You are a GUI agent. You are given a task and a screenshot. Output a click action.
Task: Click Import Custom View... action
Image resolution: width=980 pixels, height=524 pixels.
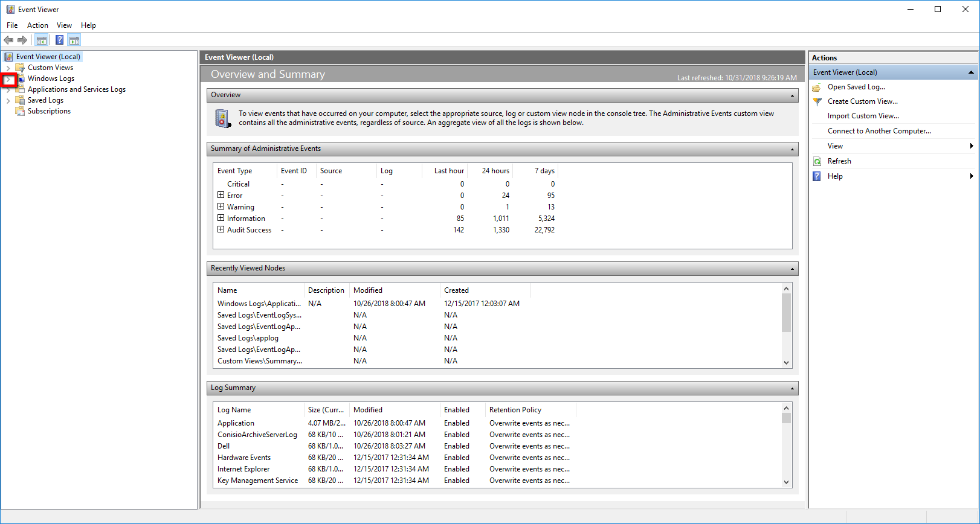[x=863, y=116]
